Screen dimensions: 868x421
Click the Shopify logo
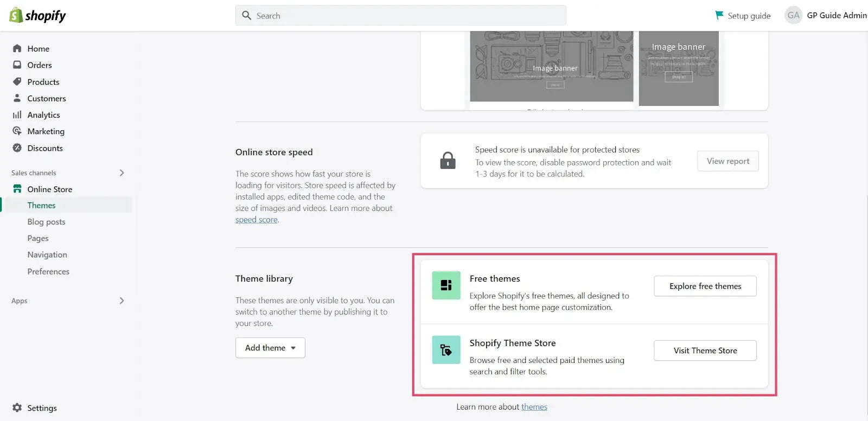click(x=37, y=15)
